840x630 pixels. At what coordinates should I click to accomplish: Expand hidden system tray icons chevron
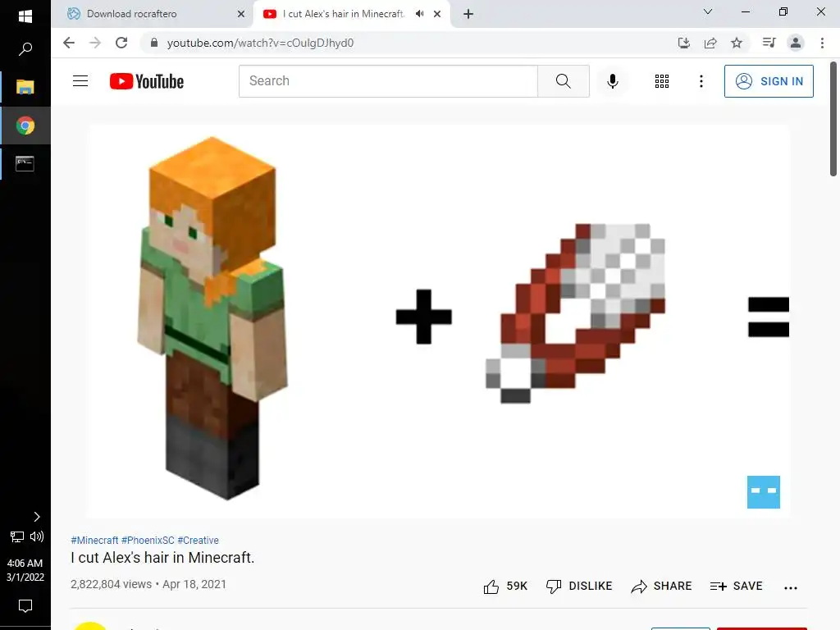tap(36, 517)
